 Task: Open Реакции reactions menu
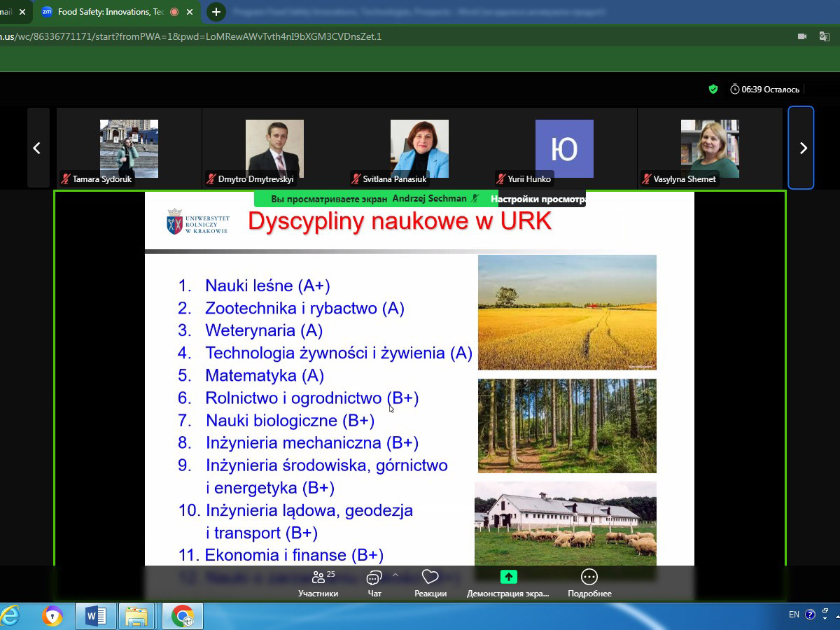point(430,583)
